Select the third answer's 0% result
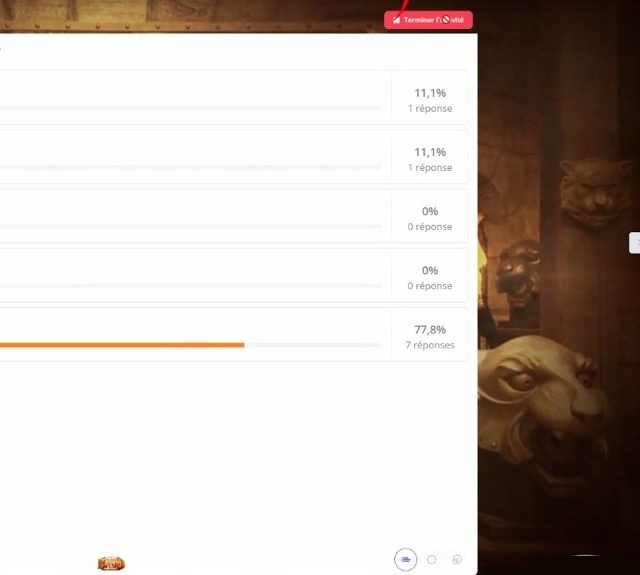Screen dimensions: 640x575 [430, 218]
